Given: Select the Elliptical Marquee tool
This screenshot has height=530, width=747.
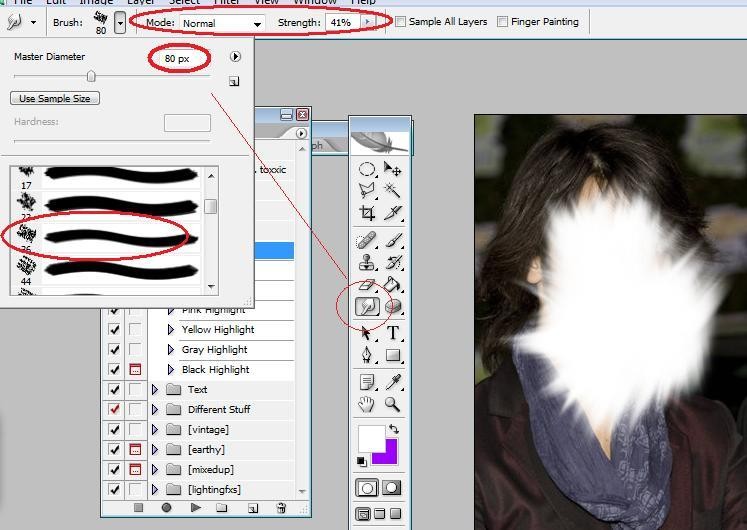Looking at the screenshot, I should (366, 169).
